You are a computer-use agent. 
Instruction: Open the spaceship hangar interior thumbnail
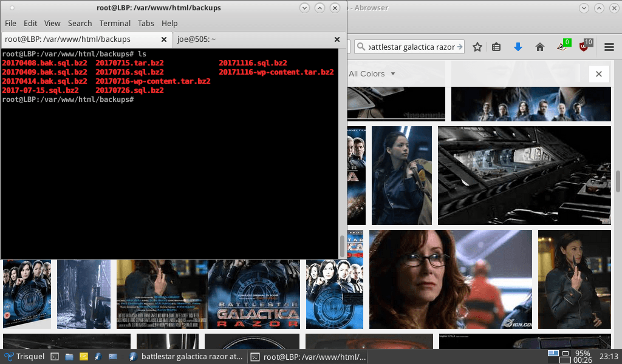point(524,175)
